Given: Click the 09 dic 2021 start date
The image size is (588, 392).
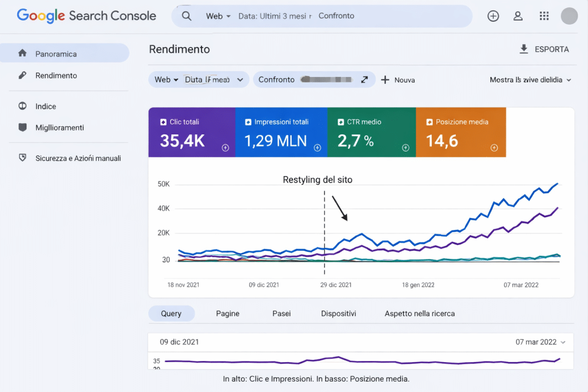Looking at the screenshot, I should coord(179,342).
